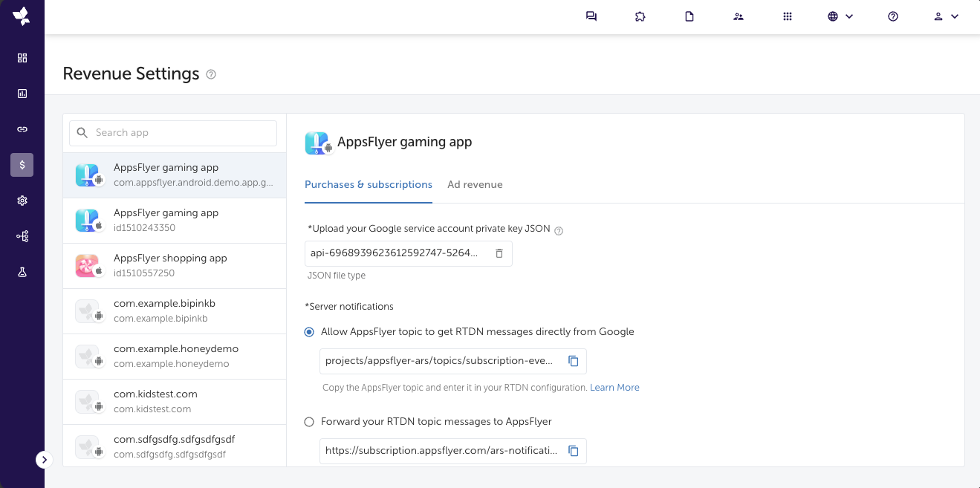The width and height of the screenshot is (980, 488).
Task: Click help icon next to private key JSON label
Action: coord(559,230)
